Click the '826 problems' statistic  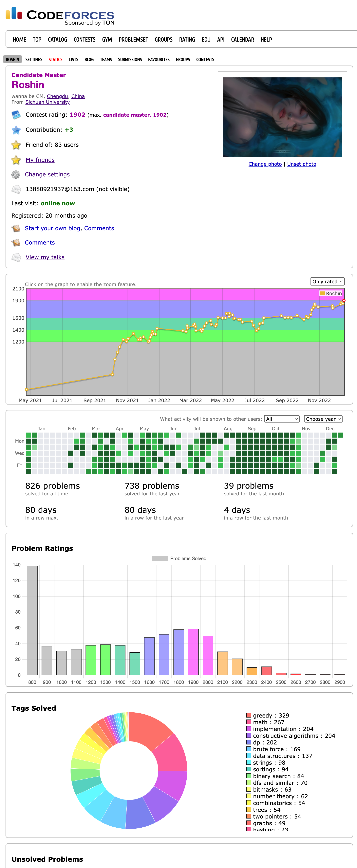coord(52,486)
